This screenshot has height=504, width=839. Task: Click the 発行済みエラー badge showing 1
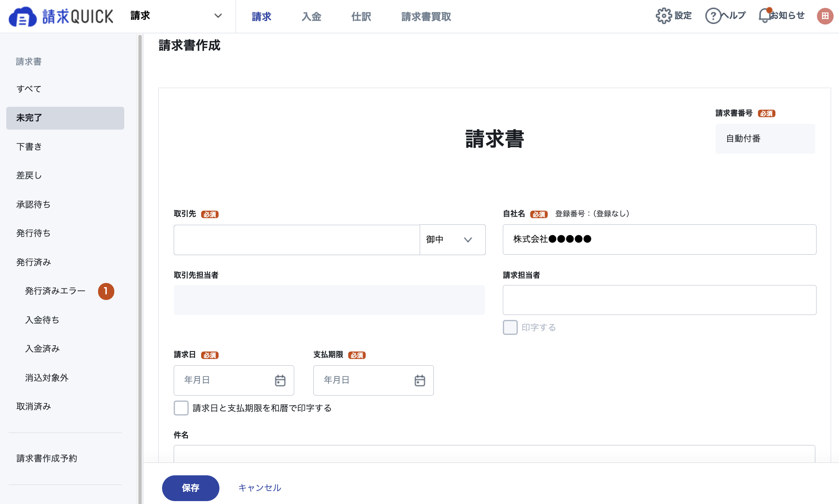(x=106, y=291)
